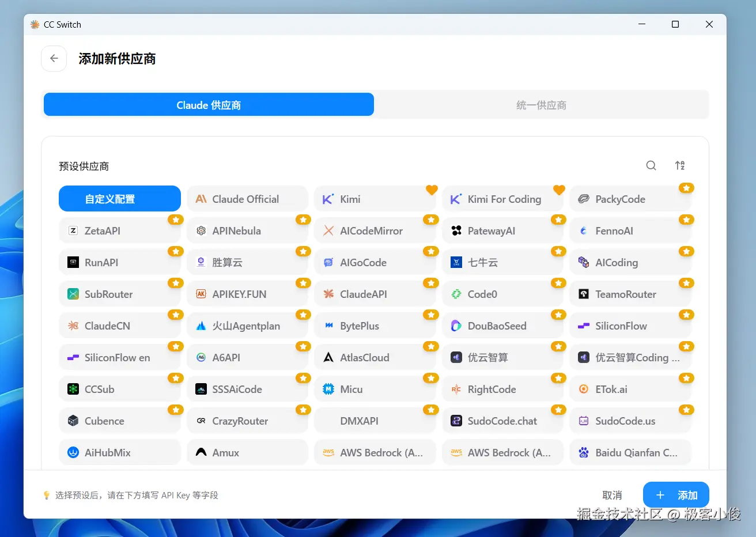Select the 优云智算Coding preset

pyautogui.click(x=630, y=357)
